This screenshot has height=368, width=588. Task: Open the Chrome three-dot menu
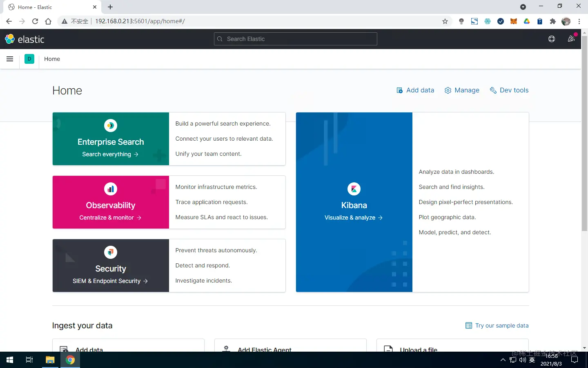pos(579,21)
